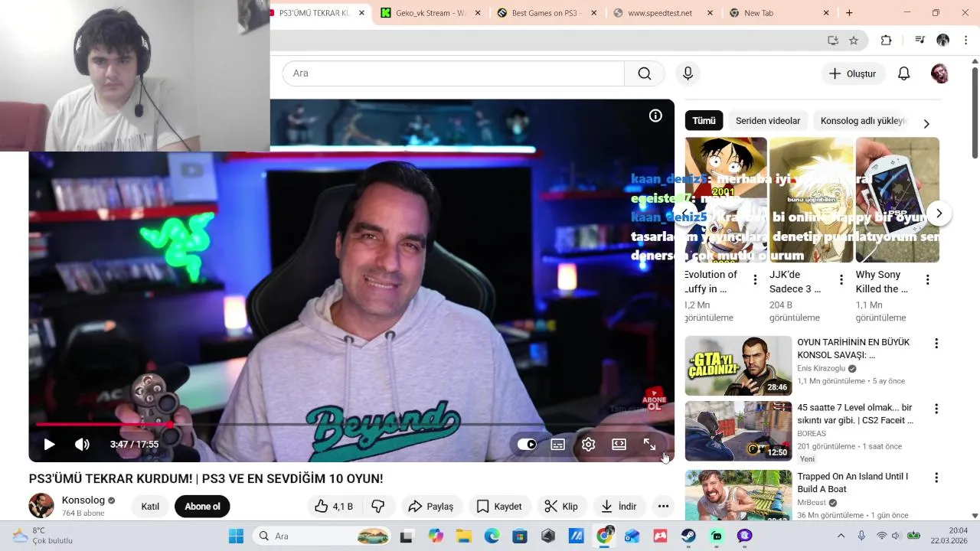
Task: Bookmark this page with the star icon
Action: pos(854,41)
